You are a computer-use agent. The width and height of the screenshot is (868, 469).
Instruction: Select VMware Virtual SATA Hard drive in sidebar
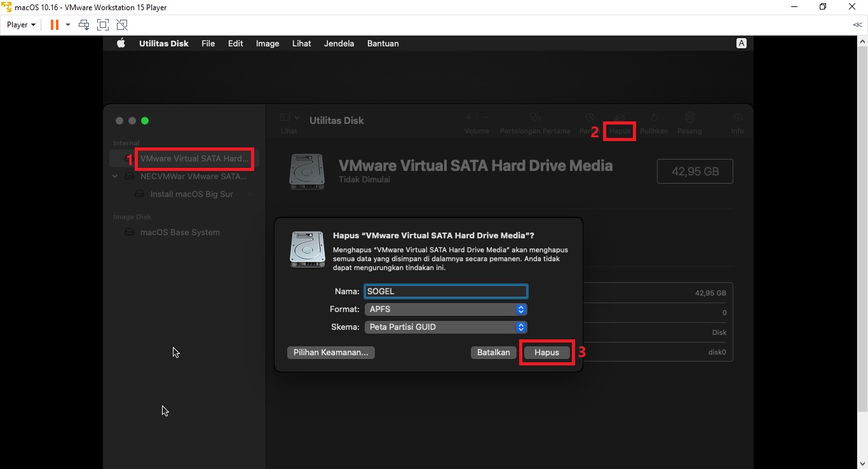[x=184, y=158]
